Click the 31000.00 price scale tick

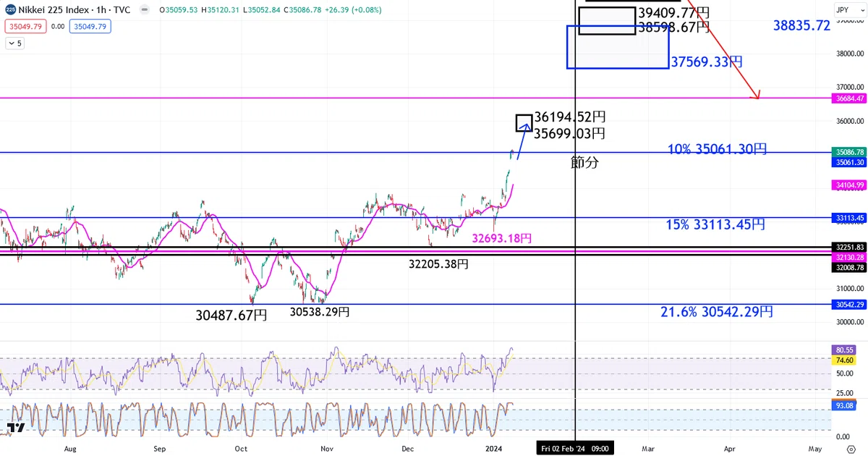[851, 288]
